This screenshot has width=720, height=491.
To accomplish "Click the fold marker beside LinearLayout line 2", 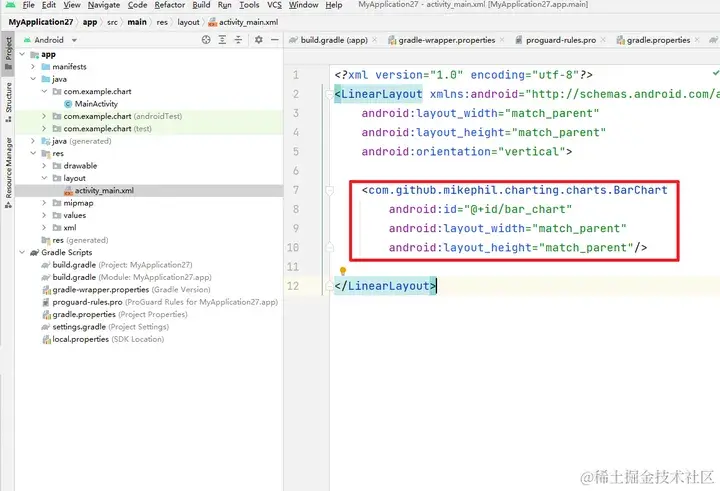I will click(329, 95).
